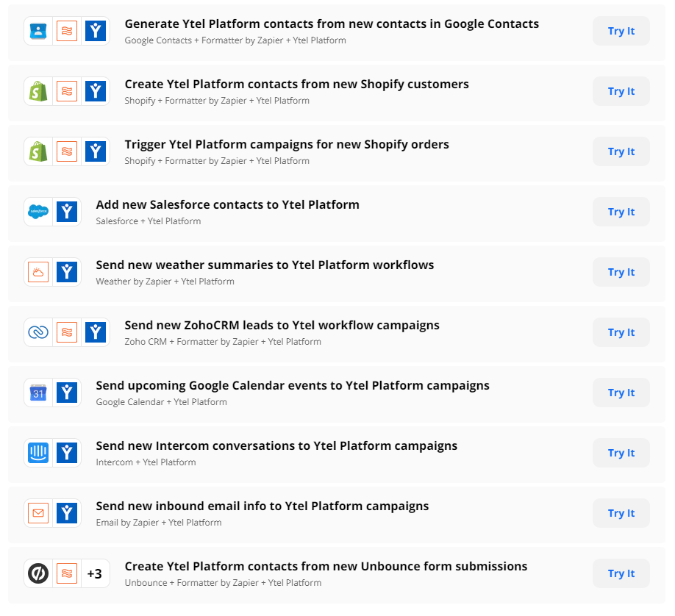
Task: Try It for Salesforce contacts
Action: click(621, 212)
